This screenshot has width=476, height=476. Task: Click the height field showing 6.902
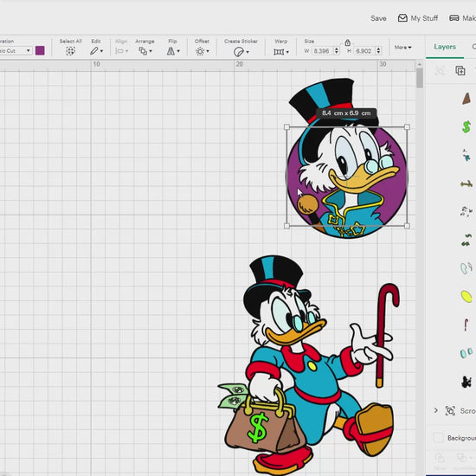coord(363,51)
